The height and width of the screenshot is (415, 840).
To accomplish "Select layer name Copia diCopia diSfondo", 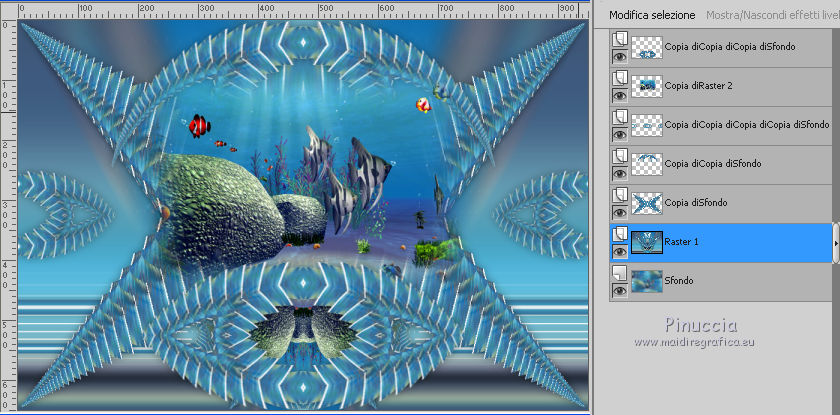I will (713, 164).
